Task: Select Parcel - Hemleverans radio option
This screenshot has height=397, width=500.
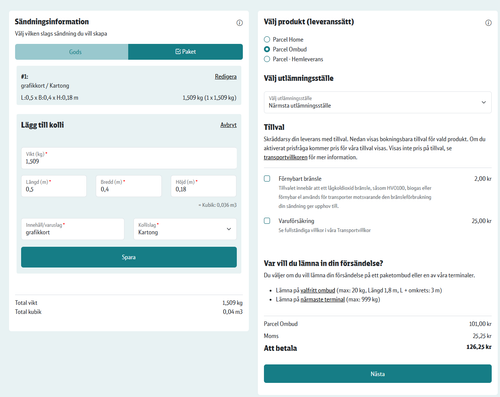Action: (x=267, y=59)
